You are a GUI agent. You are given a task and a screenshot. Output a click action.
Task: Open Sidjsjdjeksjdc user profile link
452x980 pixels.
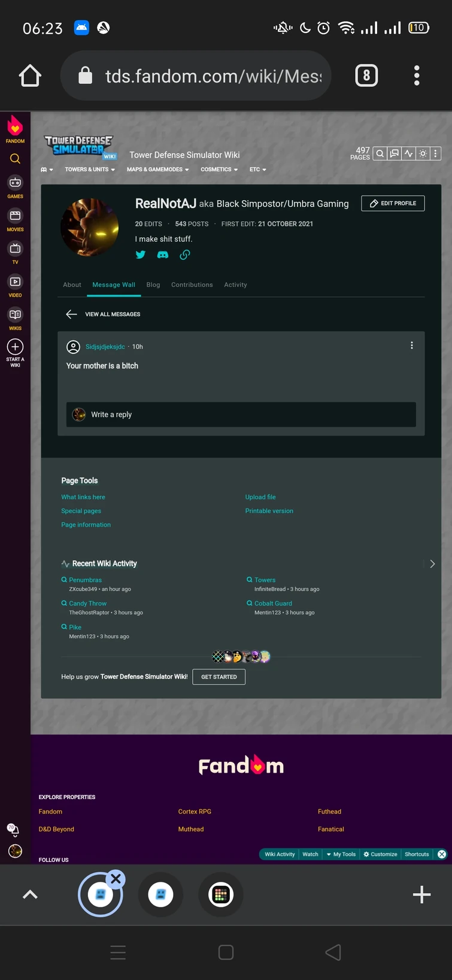[x=105, y=346]
